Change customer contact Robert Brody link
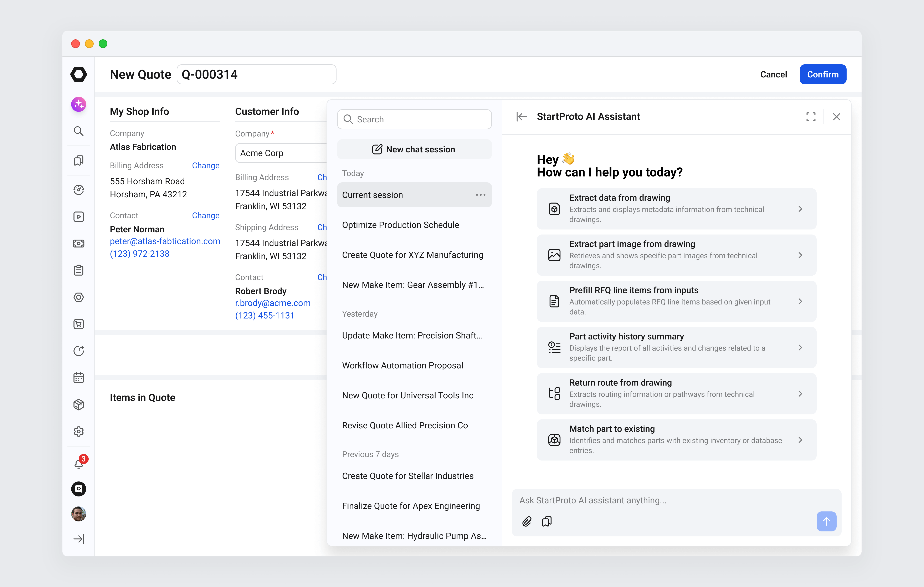The height and width of the screenshot is (587, 924). [322, 277]
